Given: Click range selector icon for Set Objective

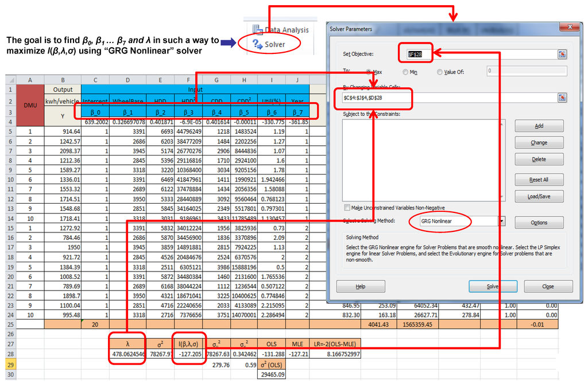Looking at the screenshot, I should point(562,54).
